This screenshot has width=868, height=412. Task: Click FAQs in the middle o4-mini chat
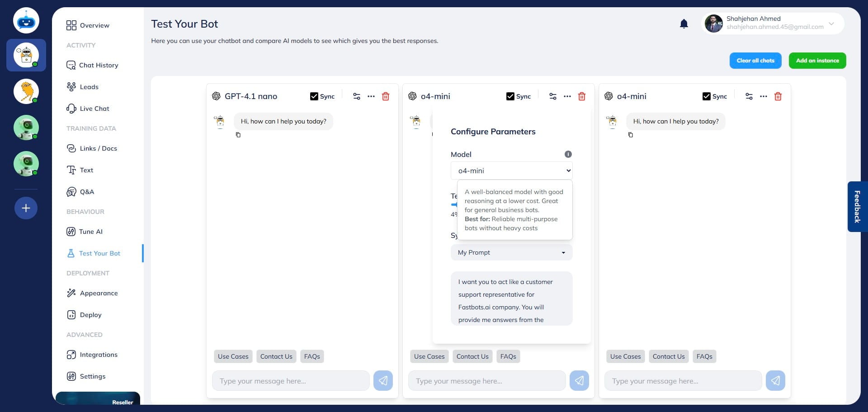(508, 356)
